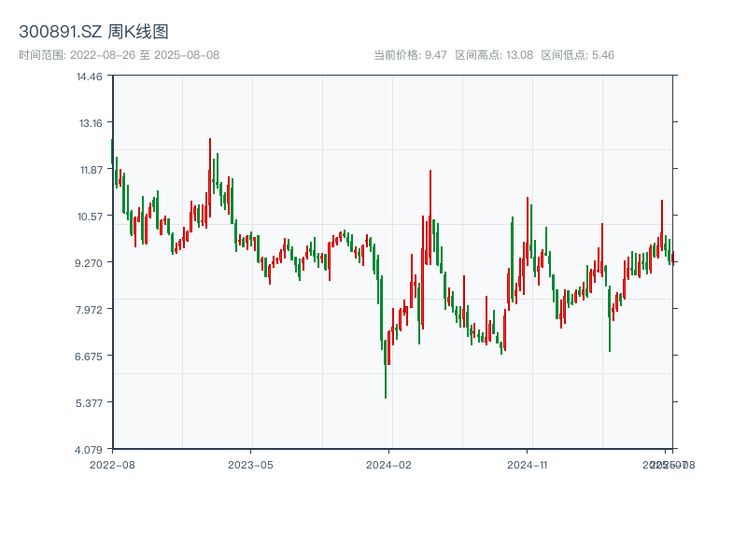747x560 pixels.
Task: Click the 6.675 y-axis price label
Action: click(90, 357)
